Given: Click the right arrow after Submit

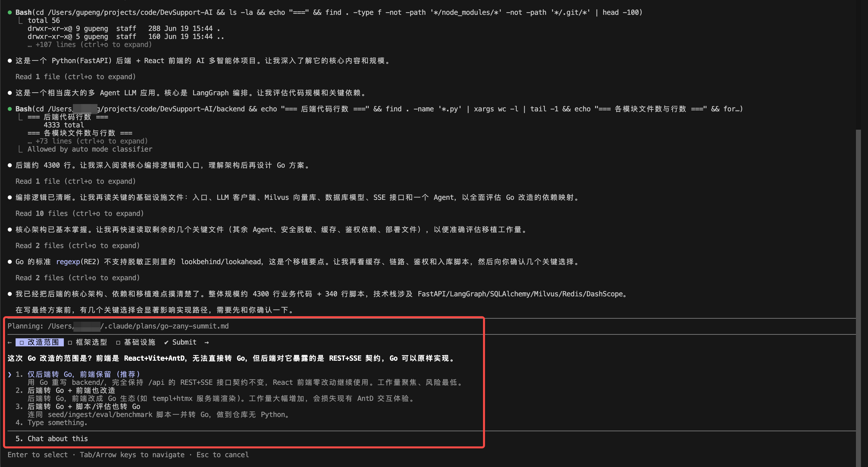Looking at the screenshot, I should point(207,342).
